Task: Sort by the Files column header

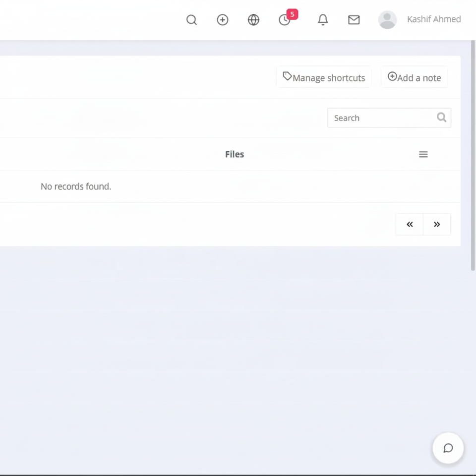Action: pyautogui.click(x=235, y=154)
